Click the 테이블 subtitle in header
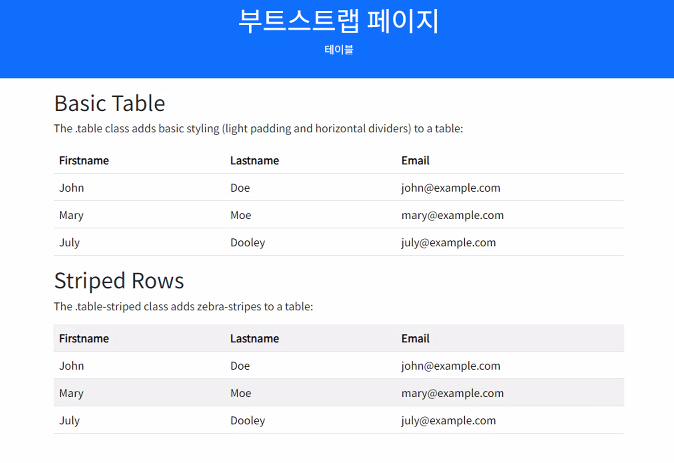The width and height of the screenshot is (674, 463). pyautogui.click(x=339, y=49)
